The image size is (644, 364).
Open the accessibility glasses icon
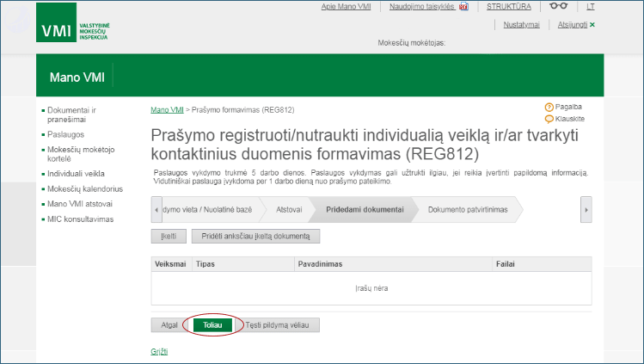click(x=559, y=6)
